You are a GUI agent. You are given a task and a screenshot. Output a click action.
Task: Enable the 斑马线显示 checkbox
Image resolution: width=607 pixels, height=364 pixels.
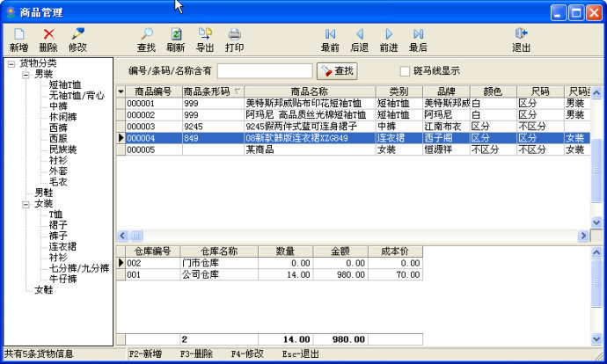point(406,71)
